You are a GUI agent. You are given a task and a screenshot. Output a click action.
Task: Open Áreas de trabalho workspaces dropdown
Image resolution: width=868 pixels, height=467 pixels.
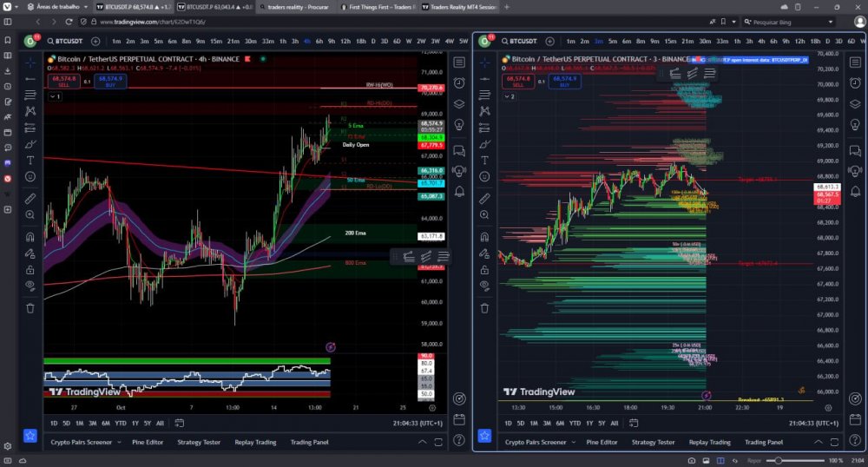point(57,7)
